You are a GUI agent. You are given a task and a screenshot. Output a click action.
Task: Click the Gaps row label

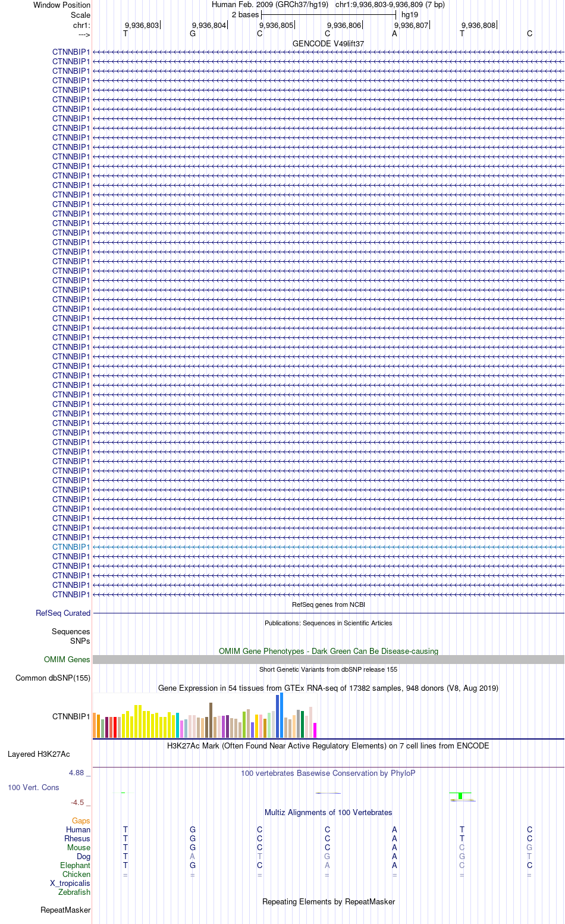pyautogui.click(x=81, y=820)
